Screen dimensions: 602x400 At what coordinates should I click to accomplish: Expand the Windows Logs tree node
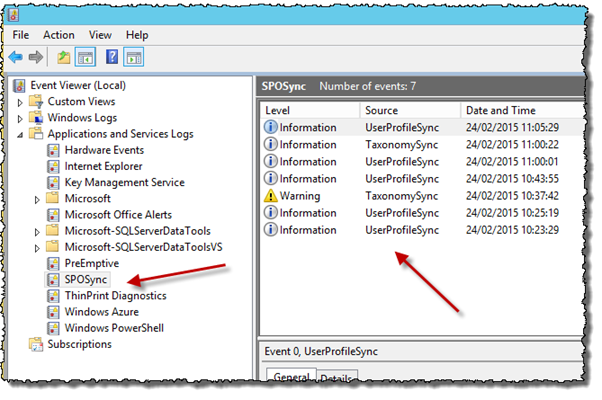pos(20,119)
